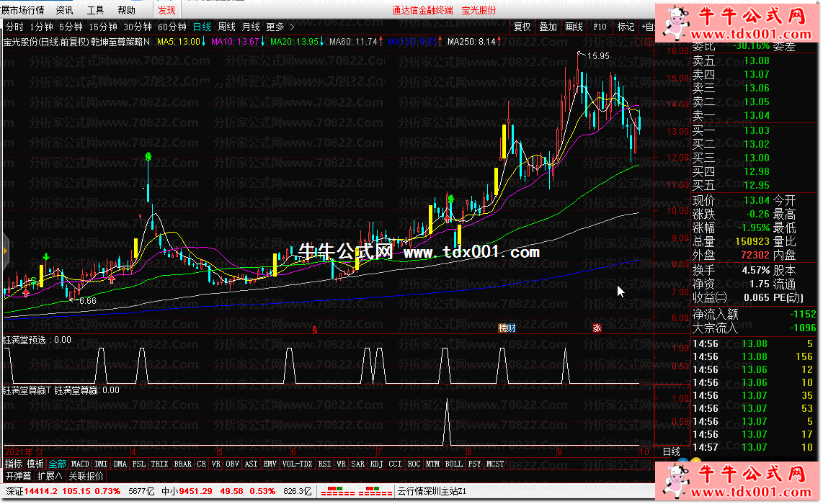Viewport: 823px width, 504px height.
Task: Open the 画线 drawing tool
Action: (574, 27)
